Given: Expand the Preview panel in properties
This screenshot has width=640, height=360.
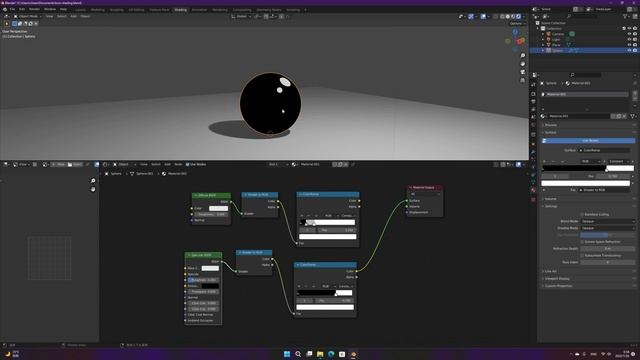Looking at the screenshot, I should [551, 125].
